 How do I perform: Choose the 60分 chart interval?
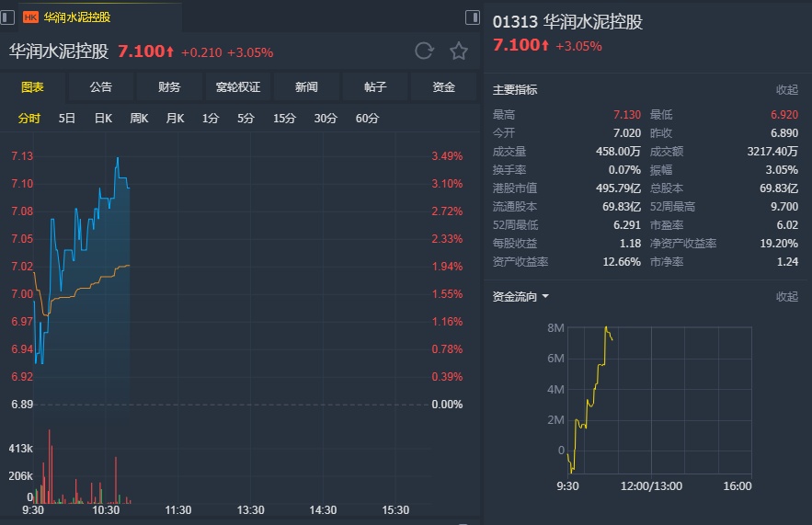(367, 118)
